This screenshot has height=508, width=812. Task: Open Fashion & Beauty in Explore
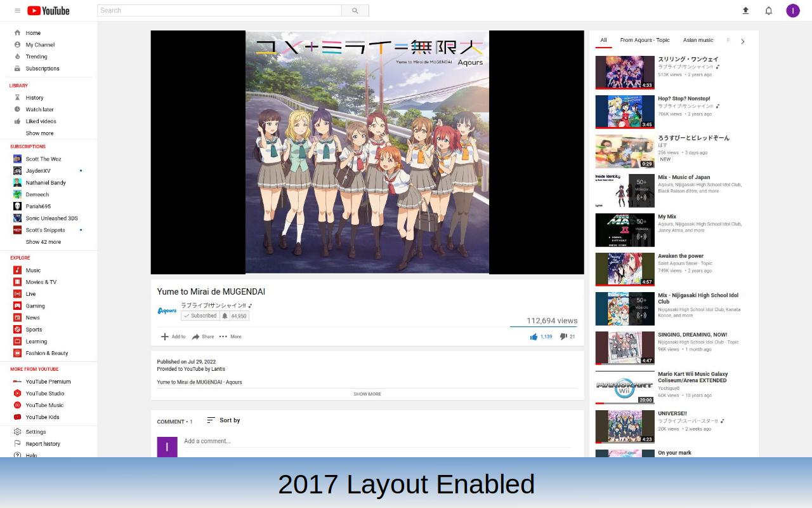pos(48,353)
